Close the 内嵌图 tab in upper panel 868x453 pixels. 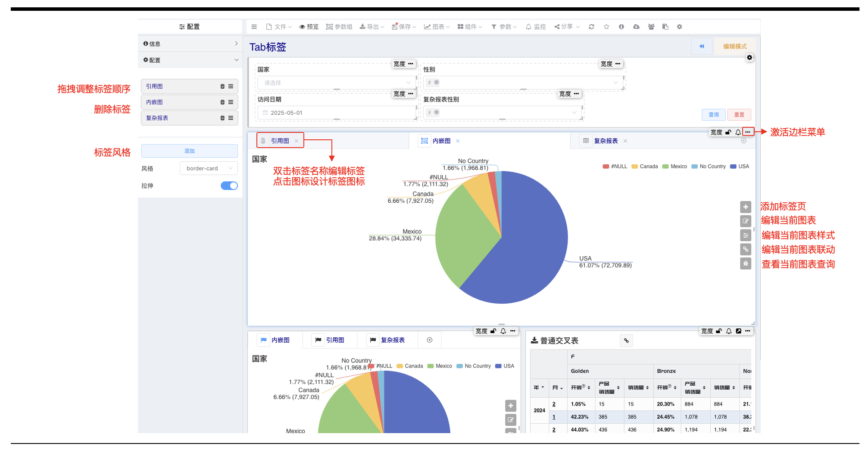coord(458,141)
